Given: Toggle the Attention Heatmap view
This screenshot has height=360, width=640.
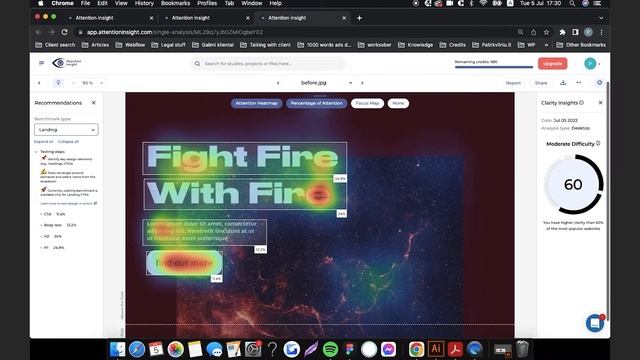Looking at the screenshot, I should (256, 103).
